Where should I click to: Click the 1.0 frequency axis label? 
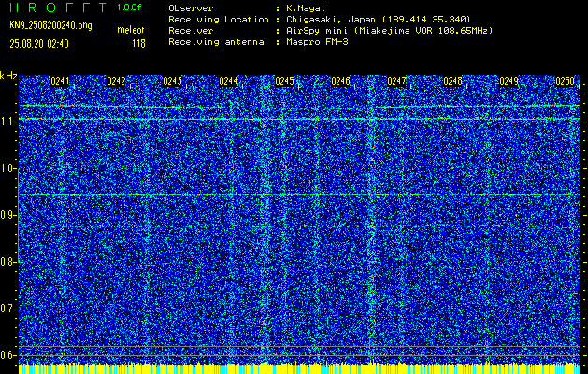coord(7,169)
